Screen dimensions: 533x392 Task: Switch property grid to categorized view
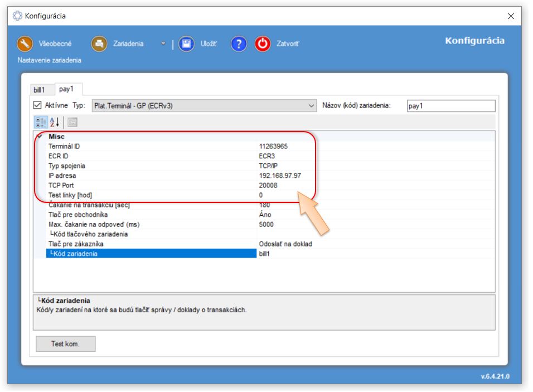click(x=41, y=122)
